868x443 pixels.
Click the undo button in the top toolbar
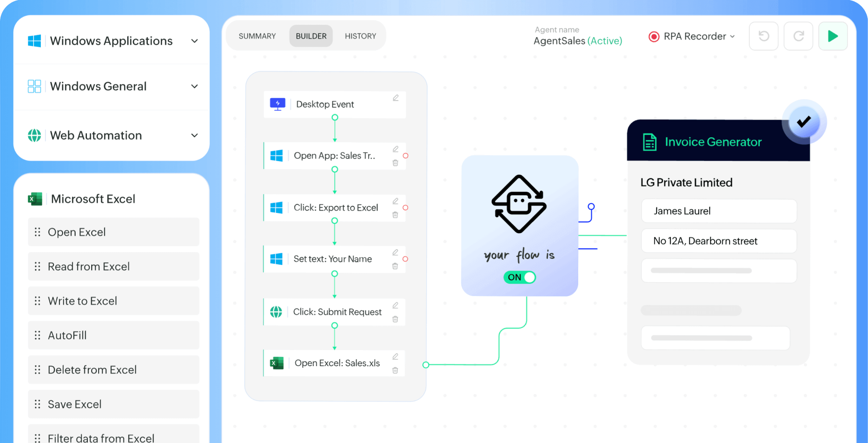pos(764,36)
